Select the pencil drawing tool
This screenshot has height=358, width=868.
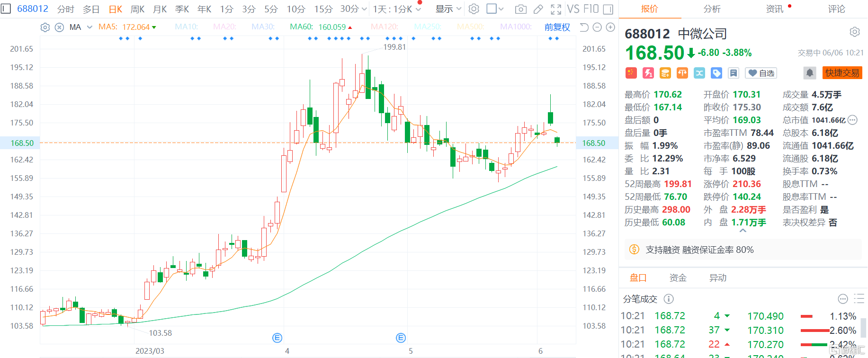(x=538, y=9)
